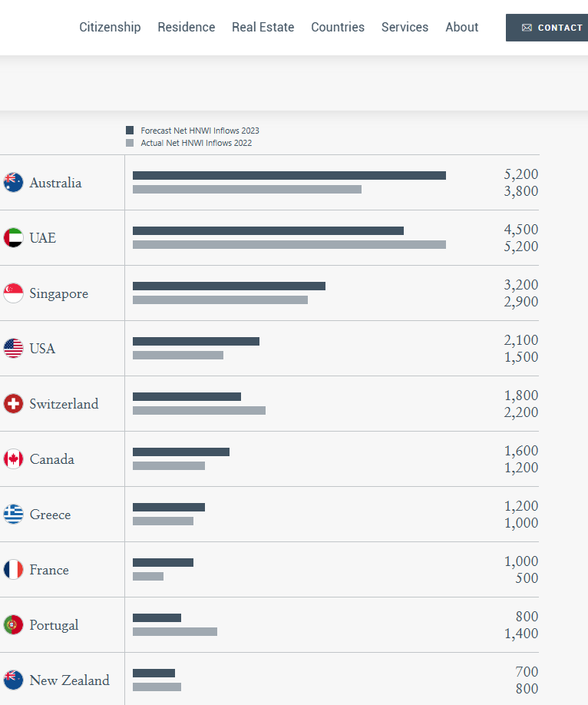Click the Actual 2022 grey legend swatch

tap(130, 143)
